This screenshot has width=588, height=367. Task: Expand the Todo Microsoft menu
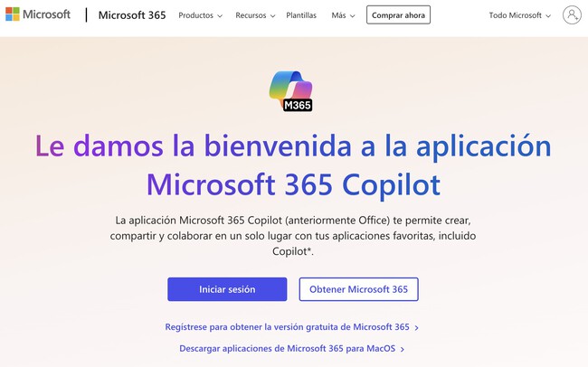pos(519,15)
